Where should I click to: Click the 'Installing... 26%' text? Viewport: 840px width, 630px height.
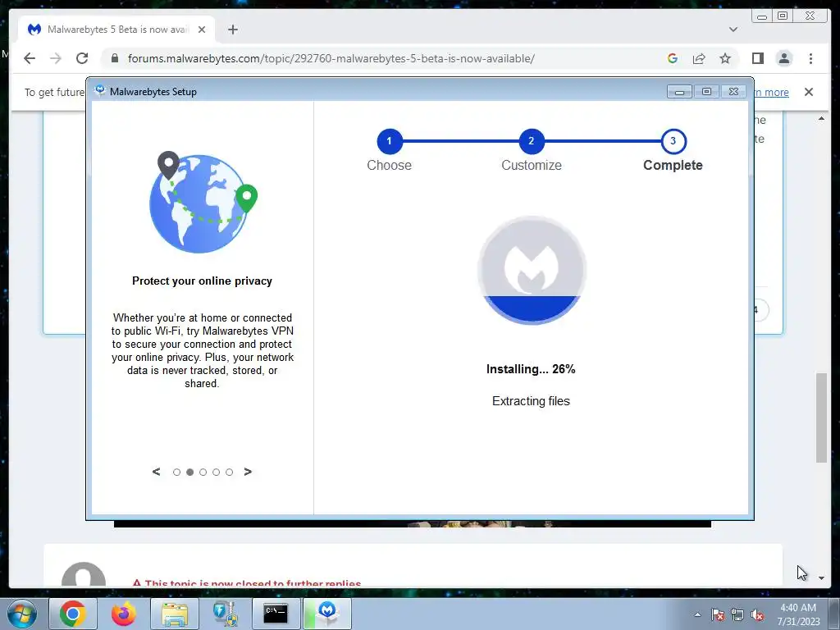click(531, 369)
